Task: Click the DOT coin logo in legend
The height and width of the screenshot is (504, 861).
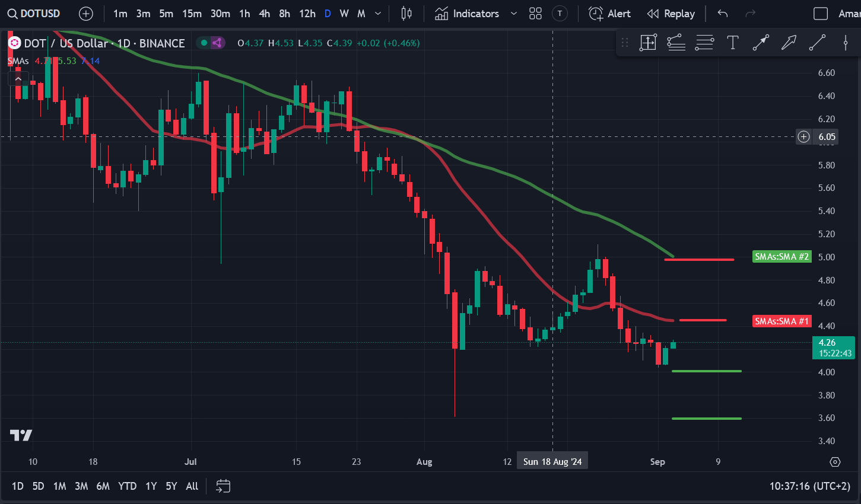Action: pyautogui.click(x=14, y=43)
